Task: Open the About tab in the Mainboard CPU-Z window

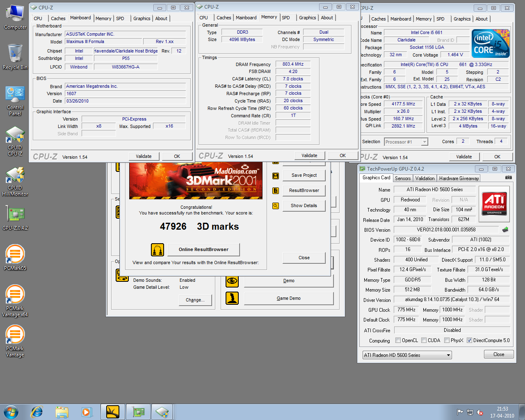Action: (x=161, y=18)
